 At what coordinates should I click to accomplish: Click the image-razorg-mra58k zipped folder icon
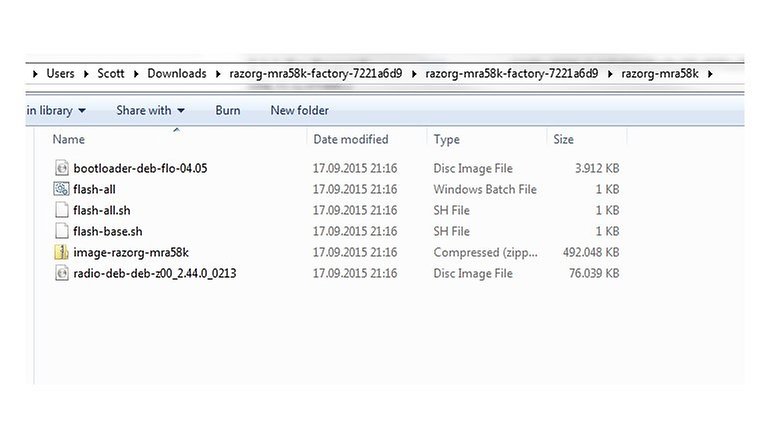(x=61, y=252)
